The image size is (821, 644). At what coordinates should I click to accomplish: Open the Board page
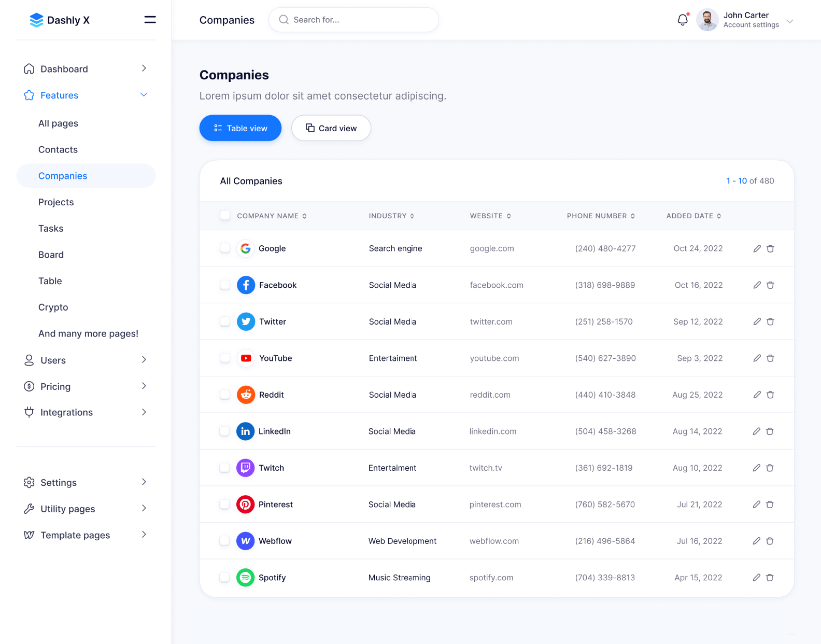point(51,255)
